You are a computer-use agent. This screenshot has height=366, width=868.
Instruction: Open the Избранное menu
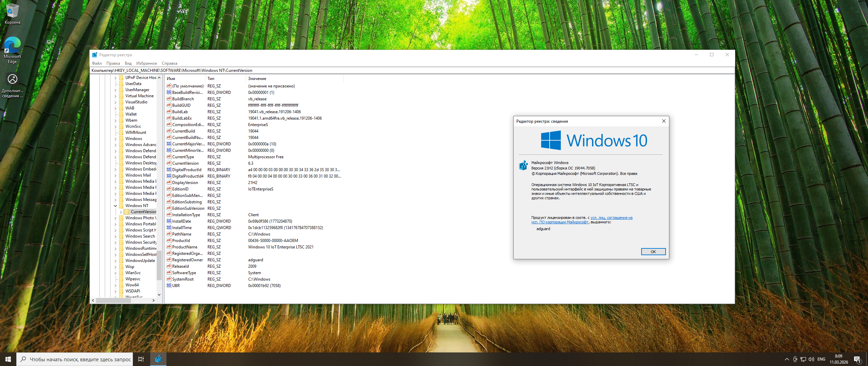pyautogui.click(x=146, y=63)
